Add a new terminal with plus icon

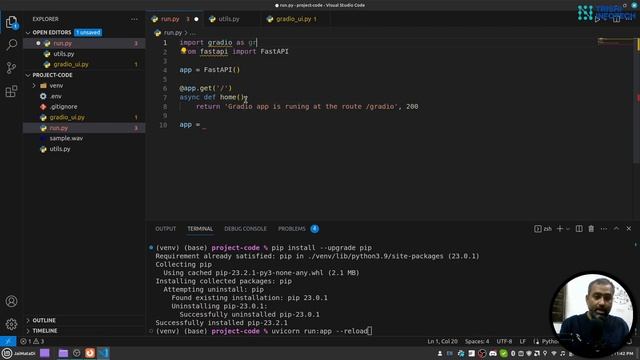[x=560, y=229]
